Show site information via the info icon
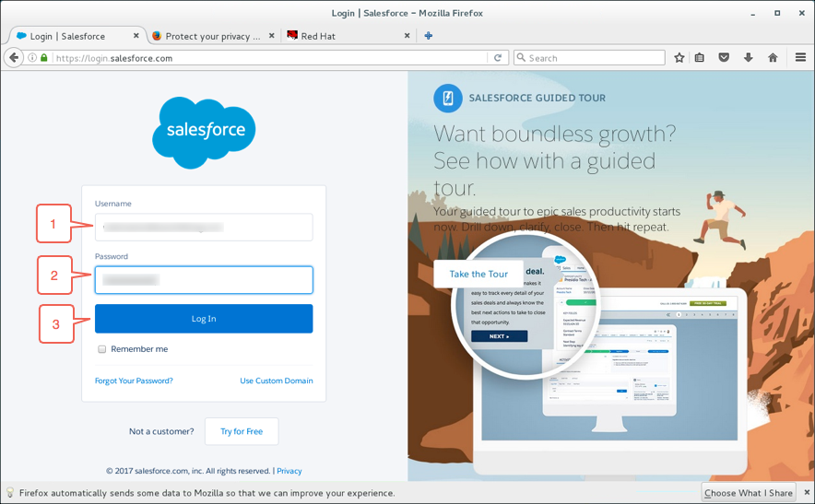The width and height of the screenshot is (815, 504). click(32, 58)
